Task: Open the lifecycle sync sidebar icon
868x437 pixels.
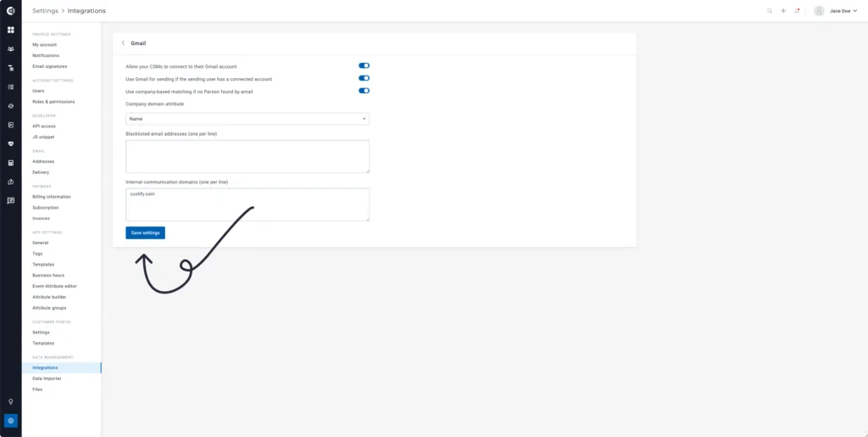Action: [x=10, y=106]
